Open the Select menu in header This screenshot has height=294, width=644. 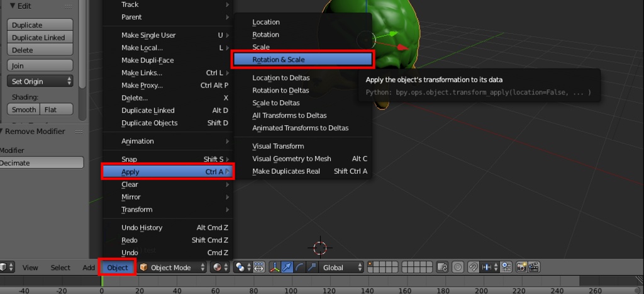point(60,268)
